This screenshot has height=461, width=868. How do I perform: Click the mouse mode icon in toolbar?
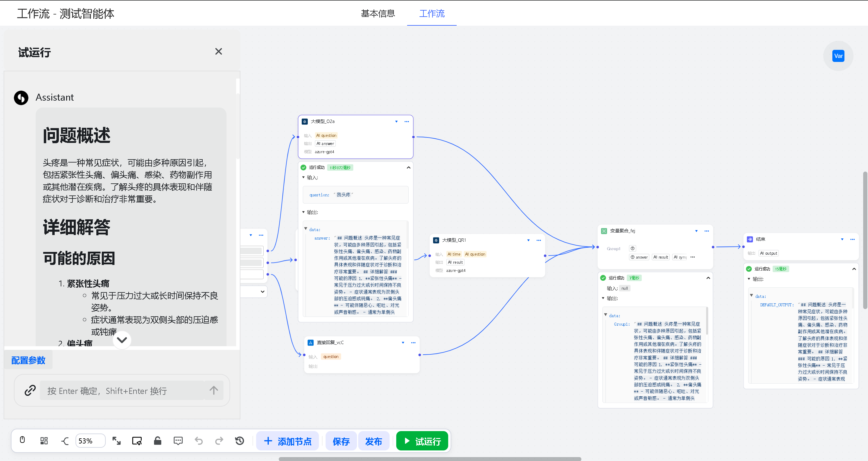(22, 440)
